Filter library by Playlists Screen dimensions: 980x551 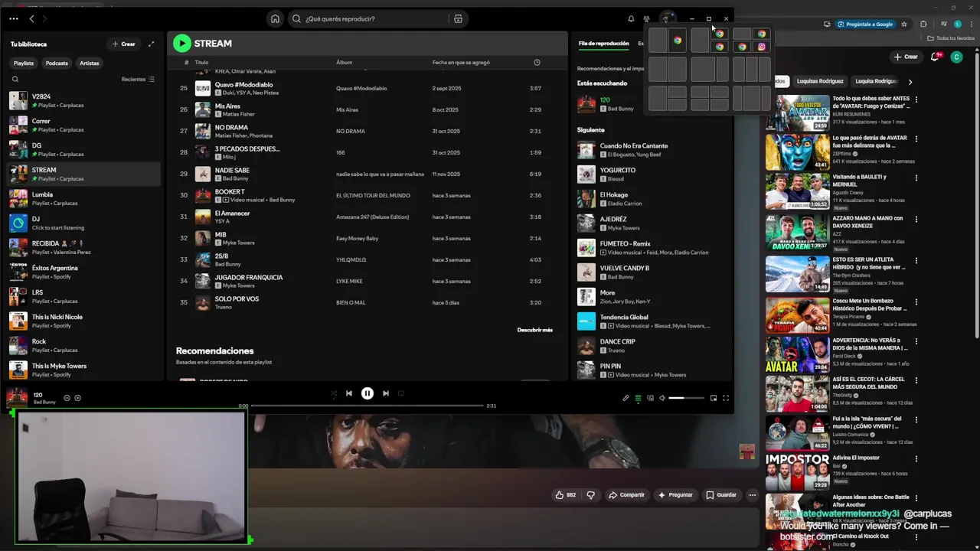tap(24, 63)
